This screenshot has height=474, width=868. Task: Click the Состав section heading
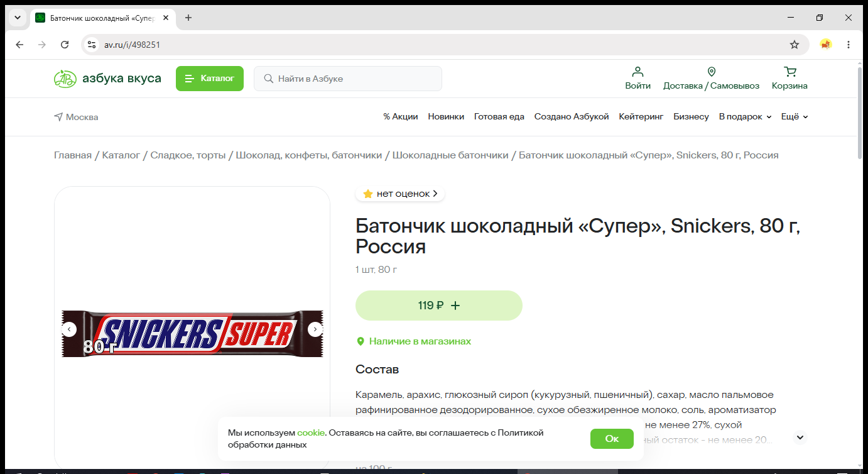[377, 369]
